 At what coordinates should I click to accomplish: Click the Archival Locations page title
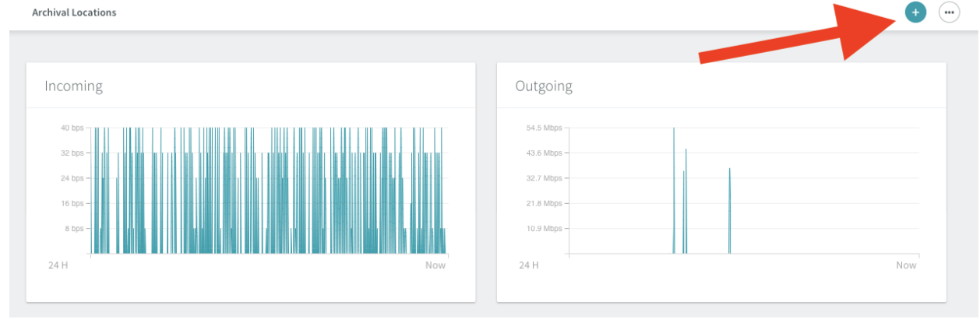tap(74, 12)
